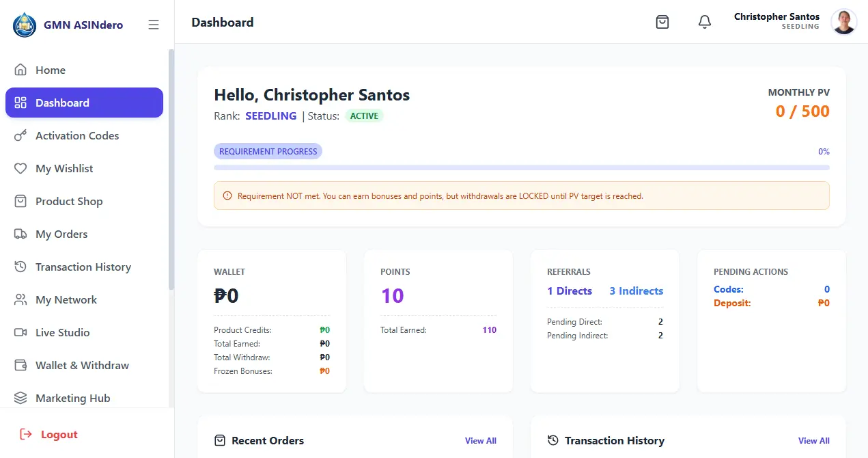This screenshot has height=458, width=868.
Task: Open notifications bell icon
Action: 705,22
